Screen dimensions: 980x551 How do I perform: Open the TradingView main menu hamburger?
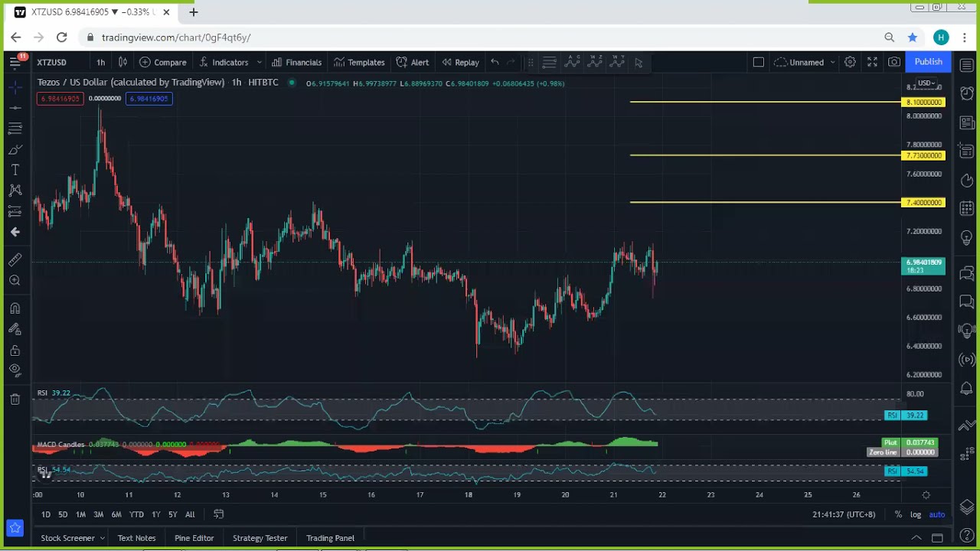coord(15,62)
